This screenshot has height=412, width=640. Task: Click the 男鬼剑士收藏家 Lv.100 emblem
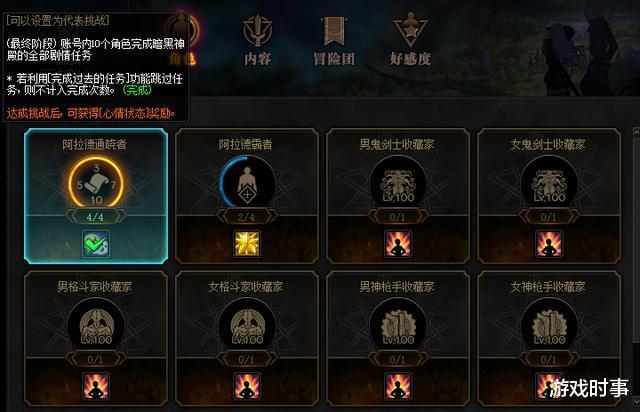point(398,183)
